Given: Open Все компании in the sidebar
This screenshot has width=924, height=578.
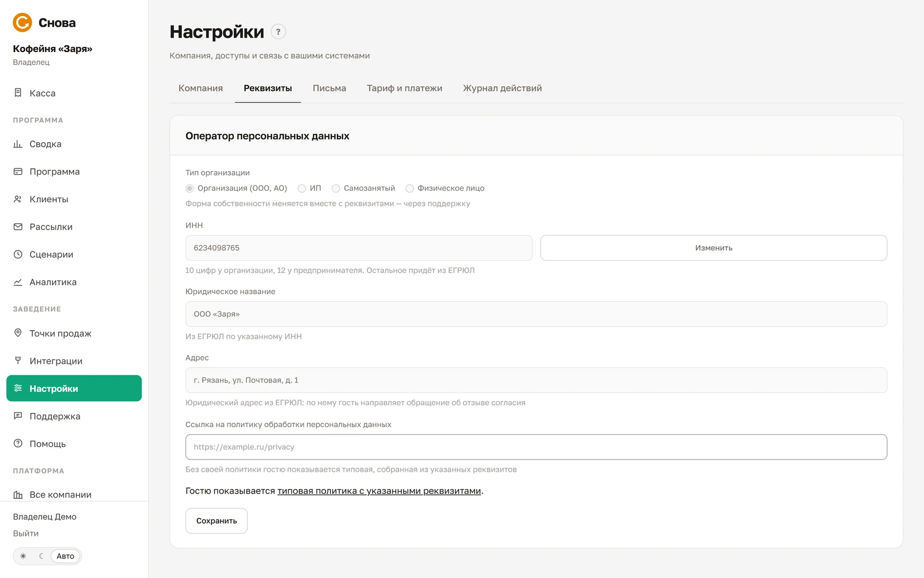Looking at the screenshot, I should tap(74, 495).
